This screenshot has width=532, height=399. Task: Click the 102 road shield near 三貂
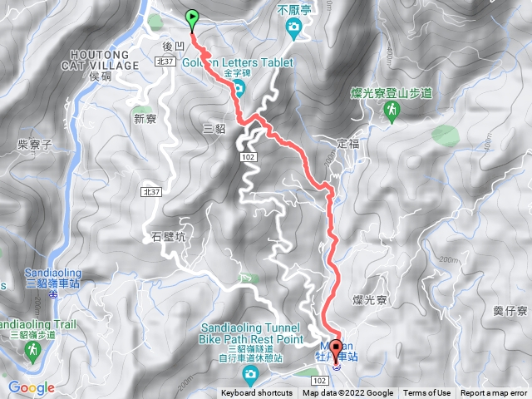pos(249,157)
